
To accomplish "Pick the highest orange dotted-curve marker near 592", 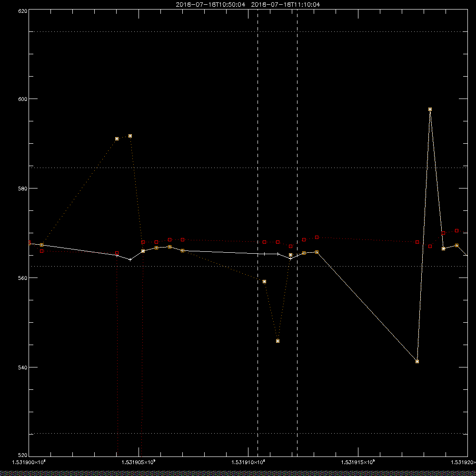I will (130, 136).
